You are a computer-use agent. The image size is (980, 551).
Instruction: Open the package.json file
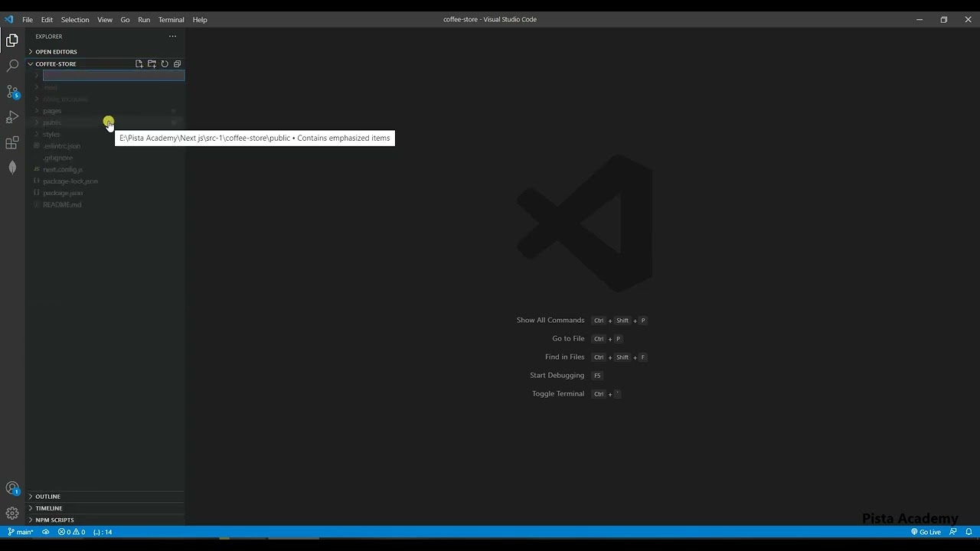(x=105, y=193)
